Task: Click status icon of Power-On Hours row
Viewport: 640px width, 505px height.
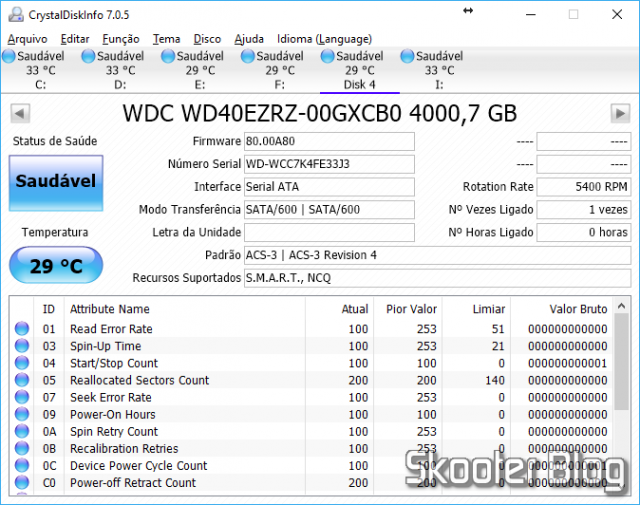Action: 22,414
